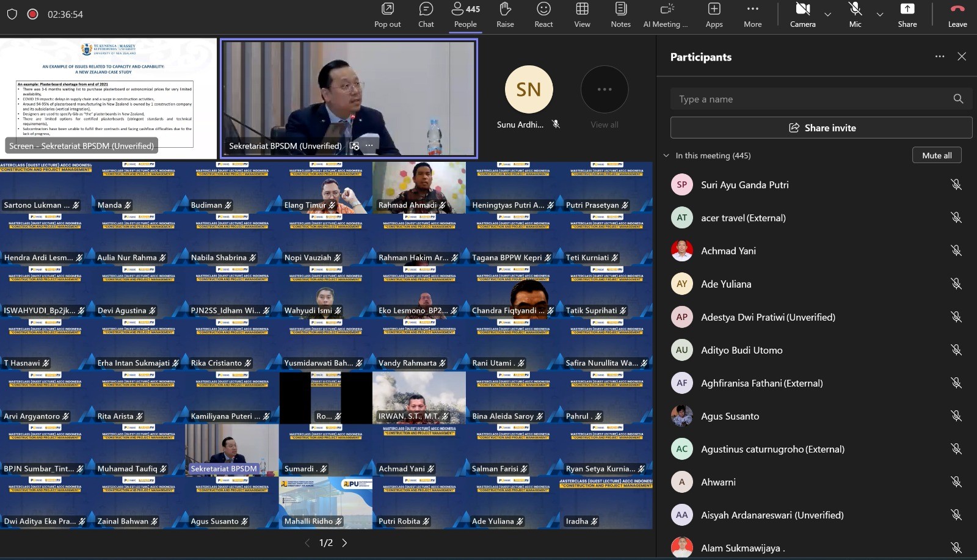
Task: Click the Mute all button
Action: [x=937, y=155]
